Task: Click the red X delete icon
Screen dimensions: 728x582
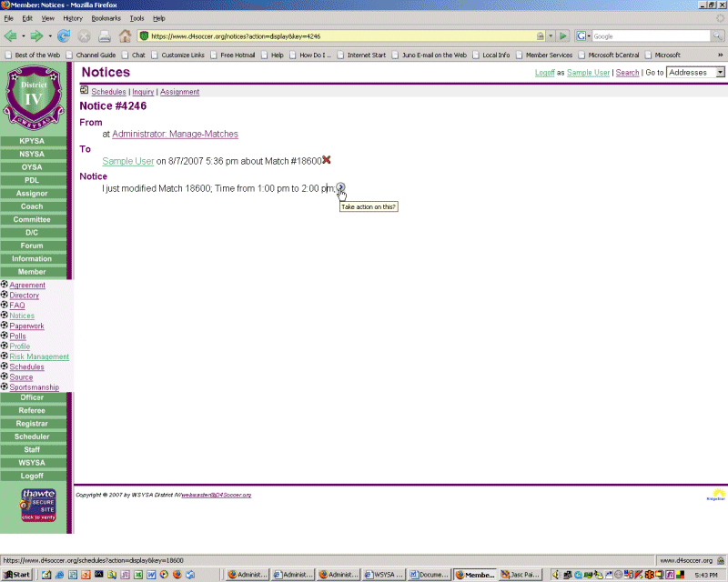Action: click(327, 160)
